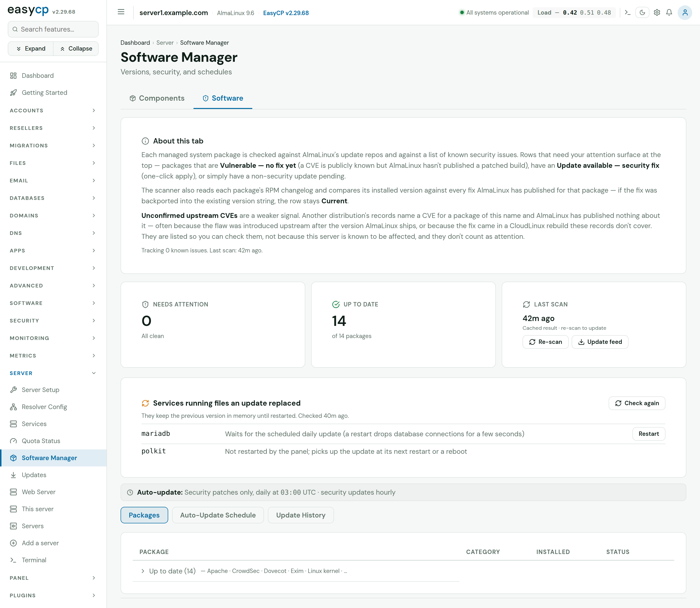
Task: Select the Software tab
Action: 223,98
